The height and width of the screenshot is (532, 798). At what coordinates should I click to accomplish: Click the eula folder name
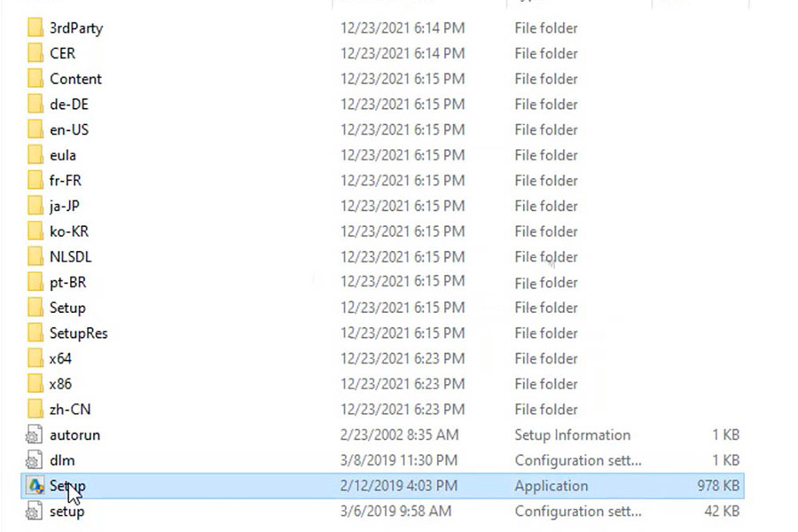tap(63, 155)
